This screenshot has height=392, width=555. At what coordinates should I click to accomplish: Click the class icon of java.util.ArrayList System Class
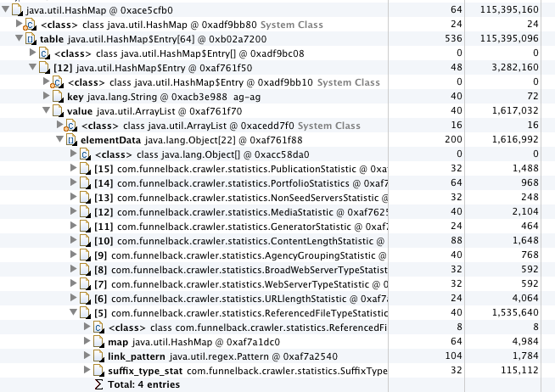(x=70, y=126)
